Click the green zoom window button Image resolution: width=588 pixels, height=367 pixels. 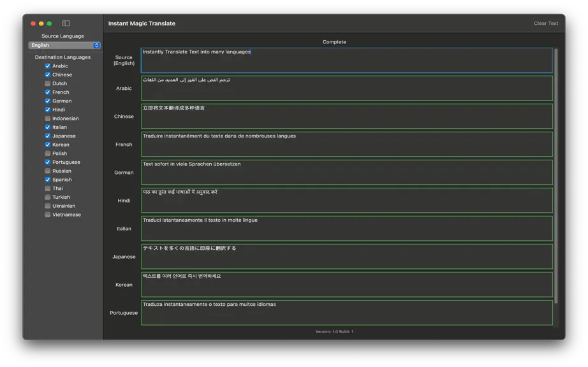pos(49,23)
